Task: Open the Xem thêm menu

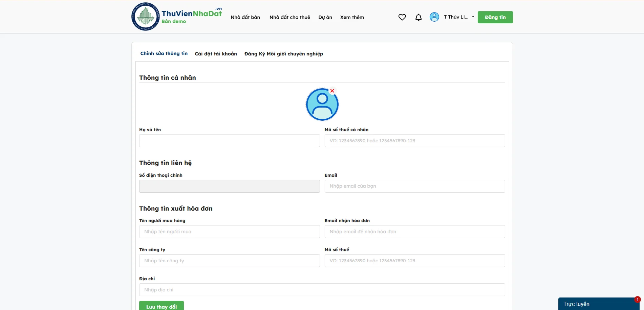Action: point(352,17)
